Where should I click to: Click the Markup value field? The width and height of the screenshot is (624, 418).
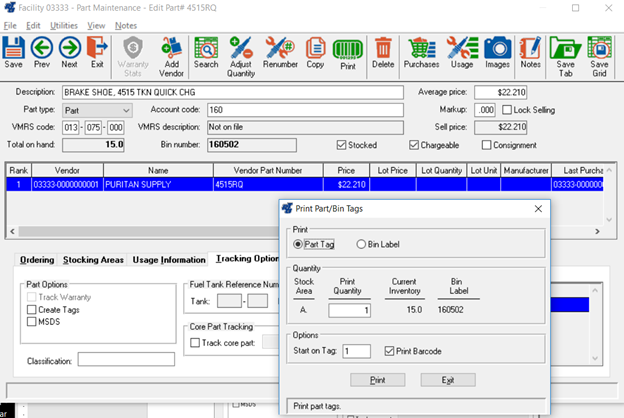pos(485,110)
